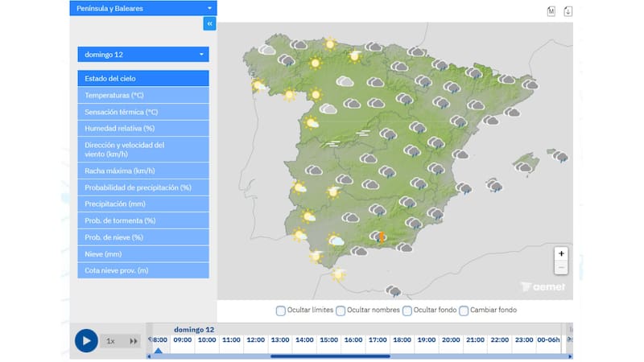The image size is (644, 362).
Task: Jump to 15:00 on timeline
Action: 329,339
